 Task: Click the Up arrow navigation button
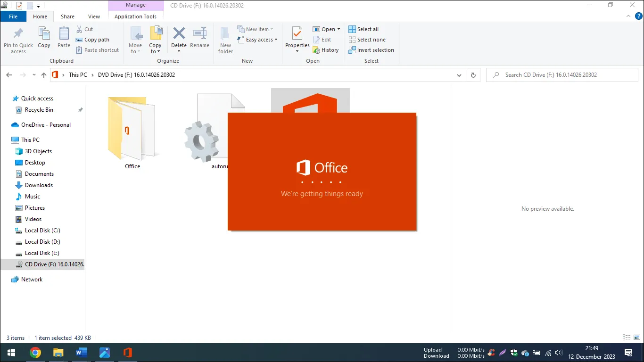pyautogui.click(x=44, y=75)
